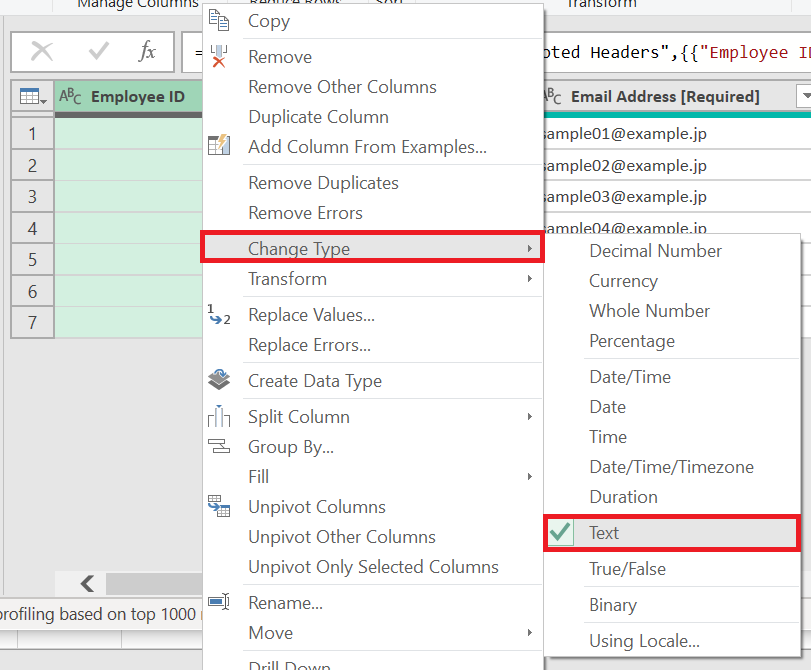Open the Move submenu arrow
This screenshot has height=670, width=811.
click(529, 633)
